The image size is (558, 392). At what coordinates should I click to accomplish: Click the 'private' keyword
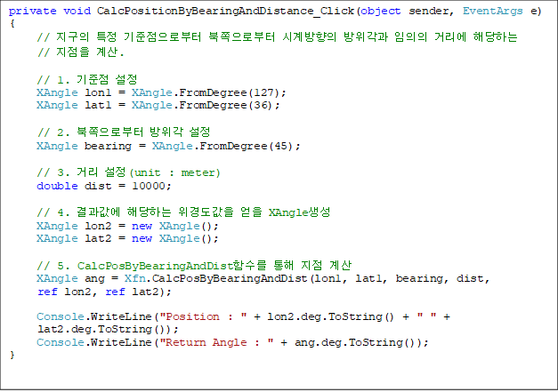pyautogui.click(x=32, y=12)
